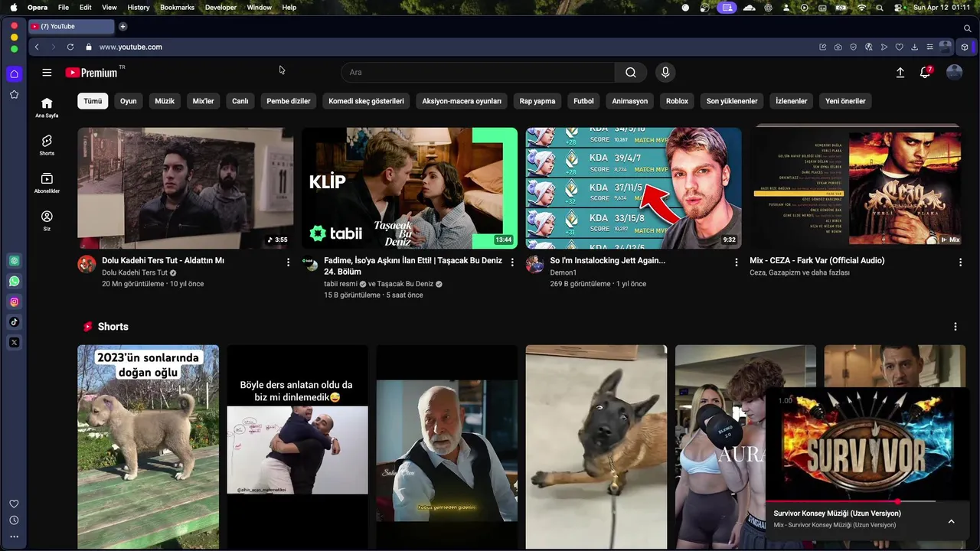Open the Opera search tabs magnifier
This screenshot has width=980, height=551.
tap(968, 28)
